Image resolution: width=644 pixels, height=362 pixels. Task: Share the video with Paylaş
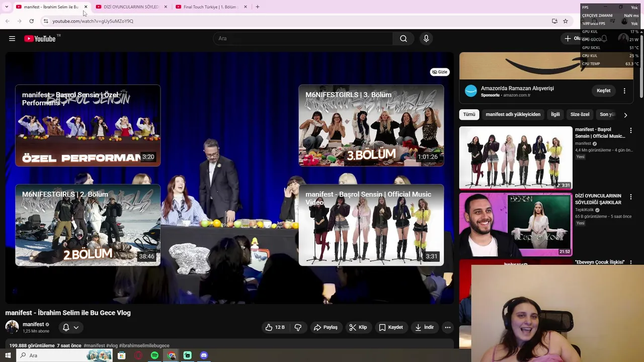click(326, 327)
